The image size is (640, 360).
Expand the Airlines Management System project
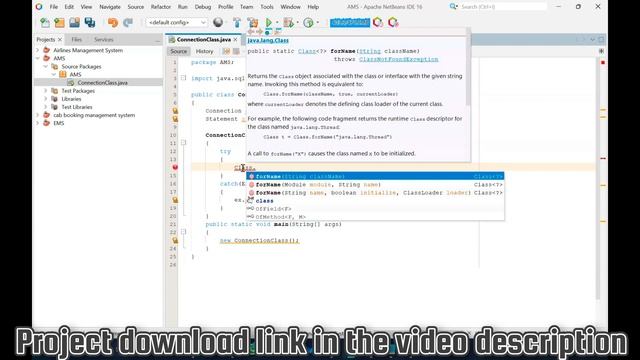[38, 50]
